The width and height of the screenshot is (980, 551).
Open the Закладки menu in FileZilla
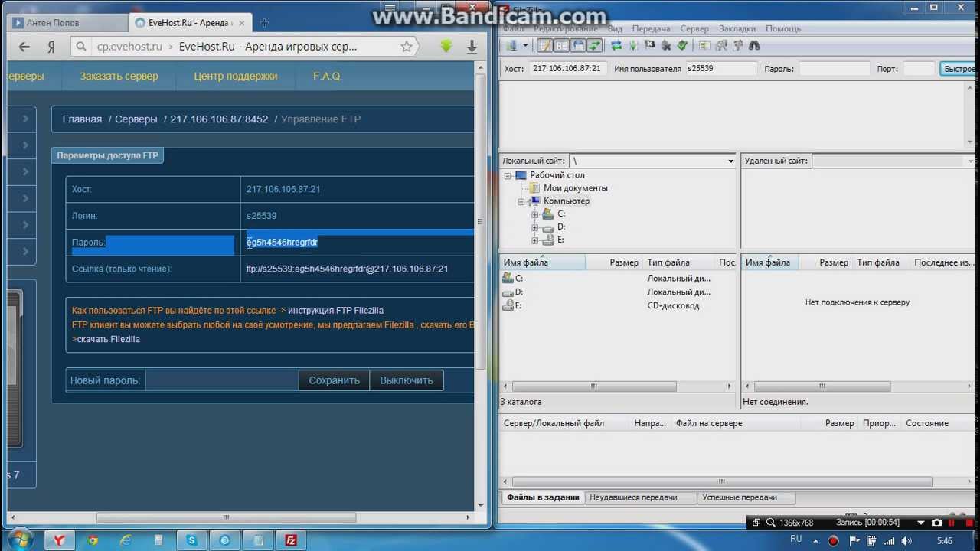pos(737,28)
